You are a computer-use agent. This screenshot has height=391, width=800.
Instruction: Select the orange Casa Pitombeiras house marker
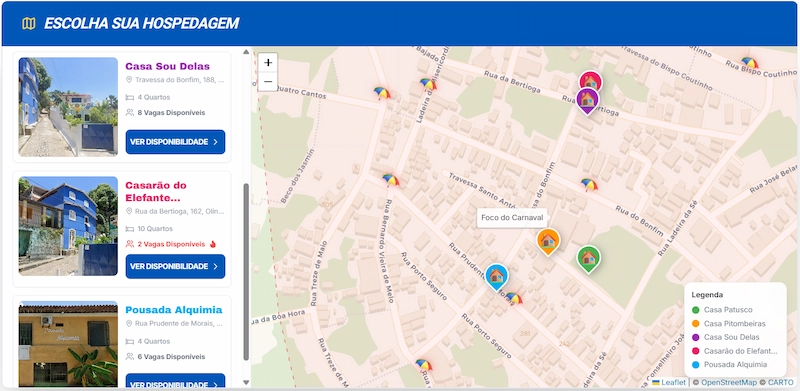coord(548,241)
